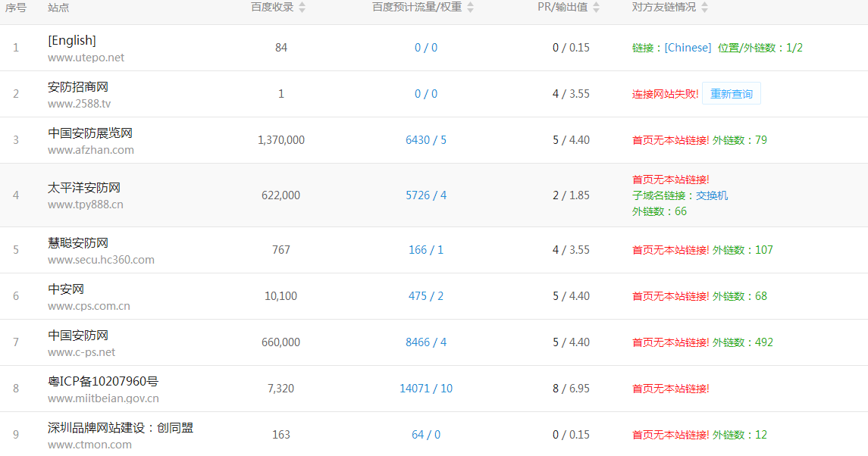Open the 深圳品牌网站建设：创同盟 entry
Image resolution: width=868 pixels, height=456 pixels.
coord(120,428)
